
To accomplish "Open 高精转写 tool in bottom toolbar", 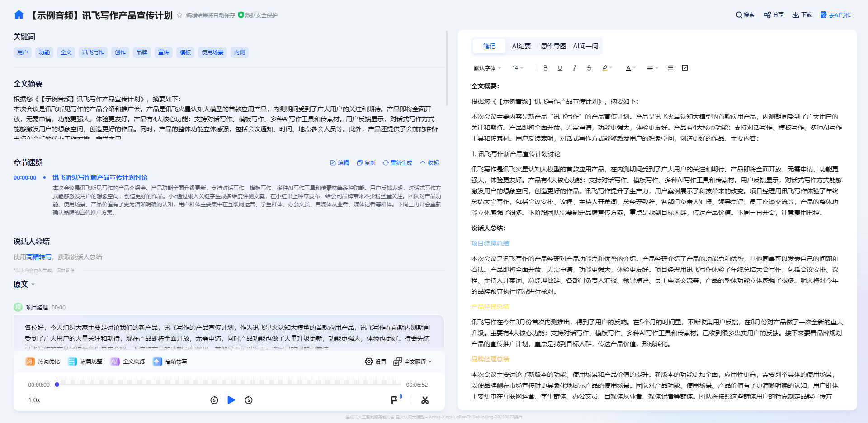I will click(x=170, y=361).
